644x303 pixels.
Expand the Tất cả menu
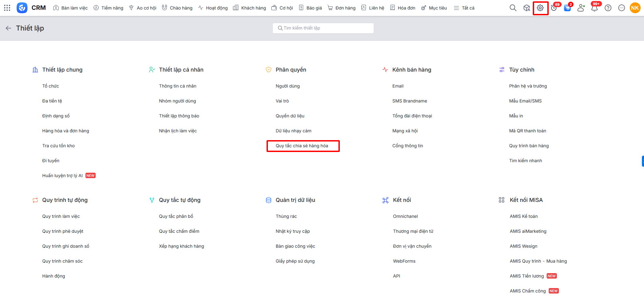click(464, 8)
